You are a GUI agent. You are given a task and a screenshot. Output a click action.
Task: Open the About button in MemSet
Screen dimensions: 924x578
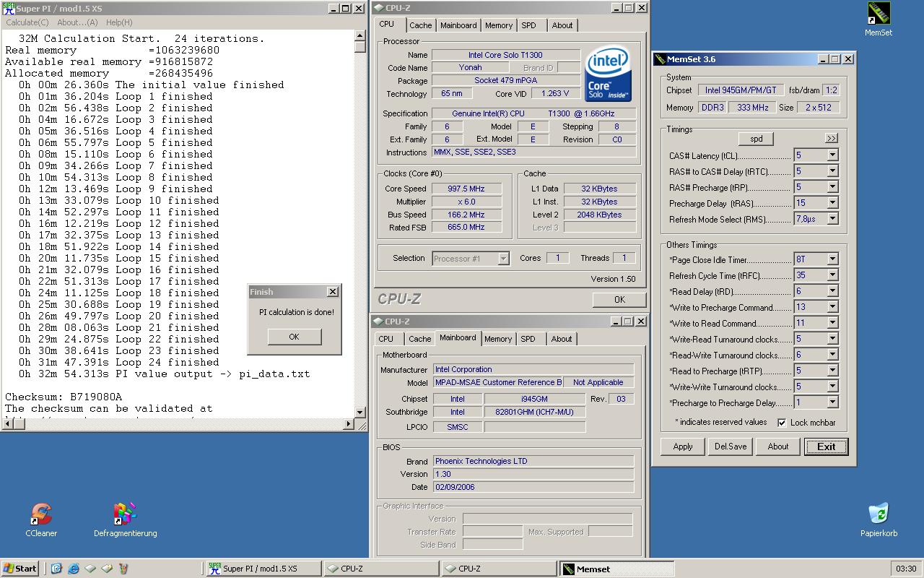(778, 447)
